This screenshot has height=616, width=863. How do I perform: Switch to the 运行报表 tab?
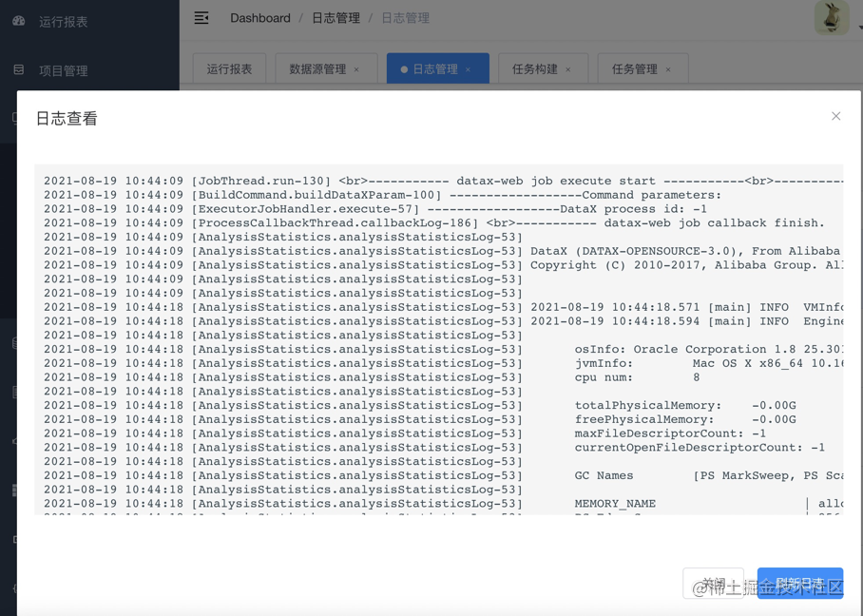[228, 68]
